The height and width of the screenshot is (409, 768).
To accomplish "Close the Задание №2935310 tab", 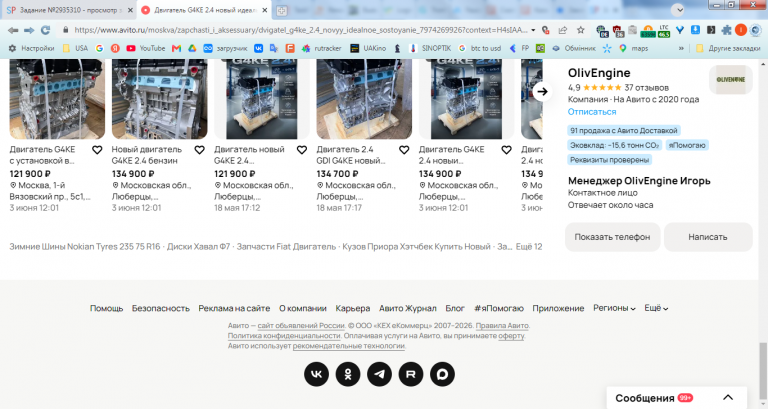I will pyautogui.click(x=130, y=10).
